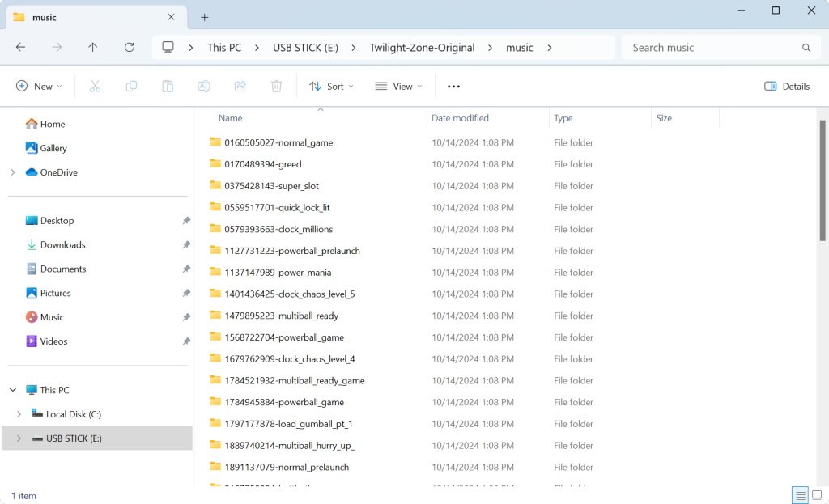This screenshot has width=829, height=504.
Task: Open Downloads quick access folder
Action: point(56,244)
